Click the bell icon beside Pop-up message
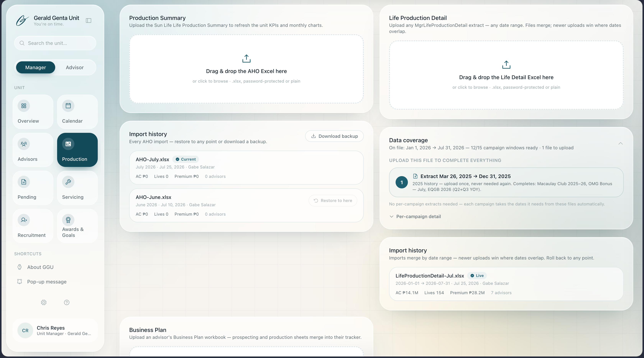The height and width of the screenshot is (358, 644). tap(20, 282)
